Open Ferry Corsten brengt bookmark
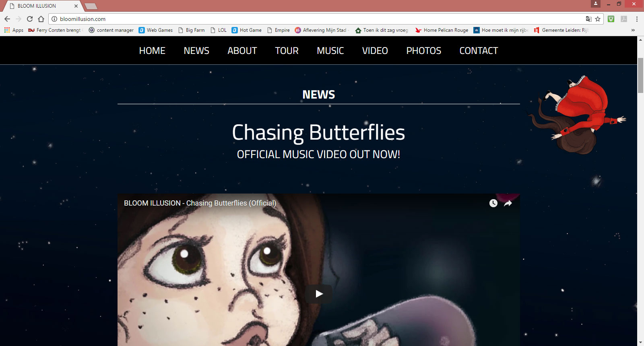Image resolution: width=644 pixels, height=346 pixels. point(56,30)
